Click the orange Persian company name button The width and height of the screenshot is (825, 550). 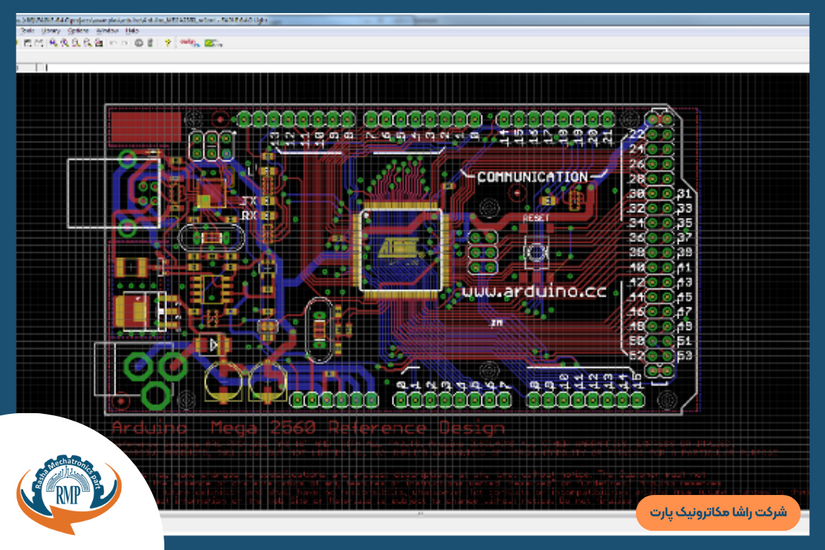click(x=718, y=512)
